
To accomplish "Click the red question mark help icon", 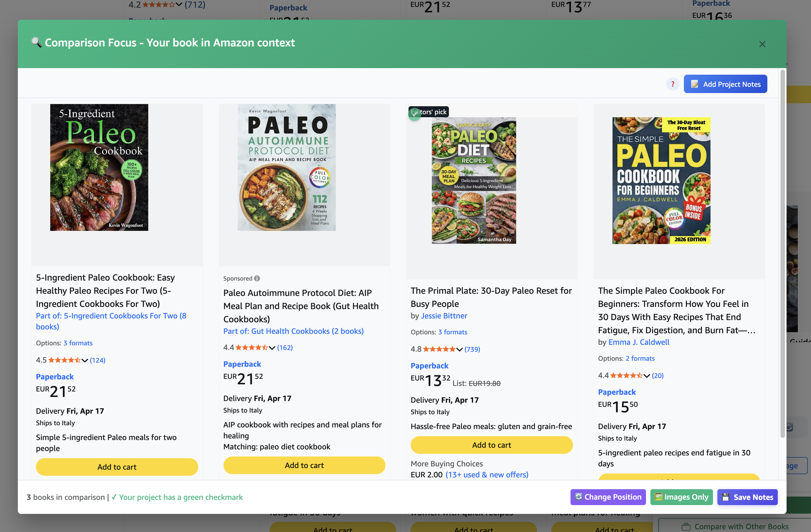I will point(673,84).
